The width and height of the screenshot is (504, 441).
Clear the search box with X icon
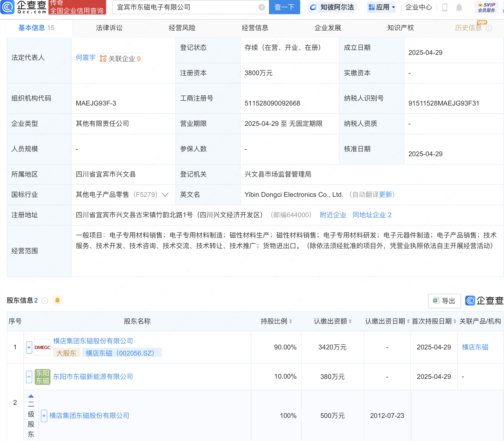pos(261,7)
